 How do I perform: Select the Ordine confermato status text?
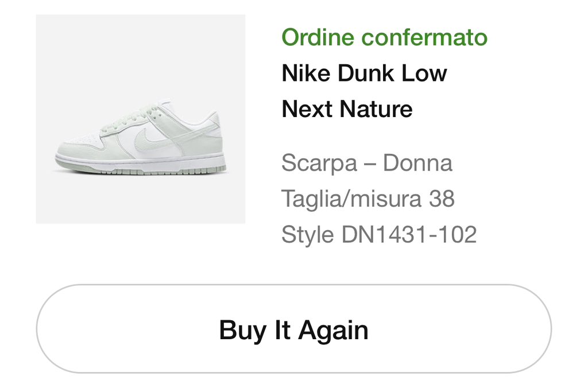[384, 37]
